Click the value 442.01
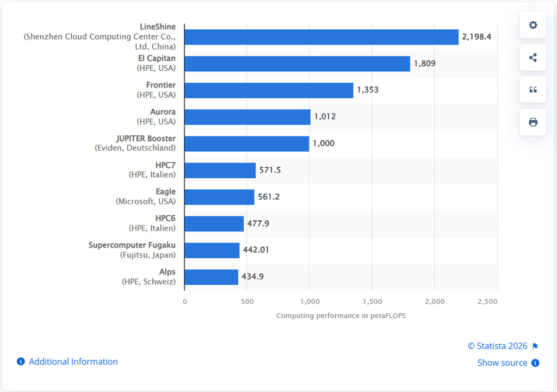557x392 pixels. coord(256,250)
